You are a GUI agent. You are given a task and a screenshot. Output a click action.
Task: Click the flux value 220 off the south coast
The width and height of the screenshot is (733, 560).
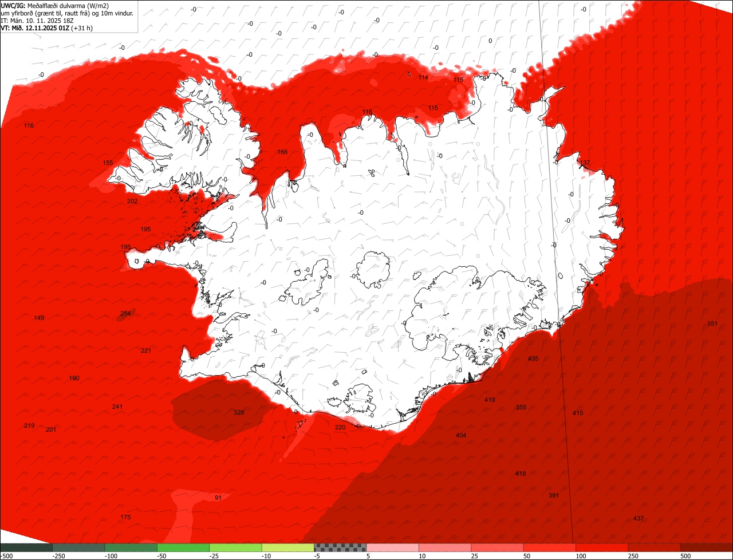340,427
